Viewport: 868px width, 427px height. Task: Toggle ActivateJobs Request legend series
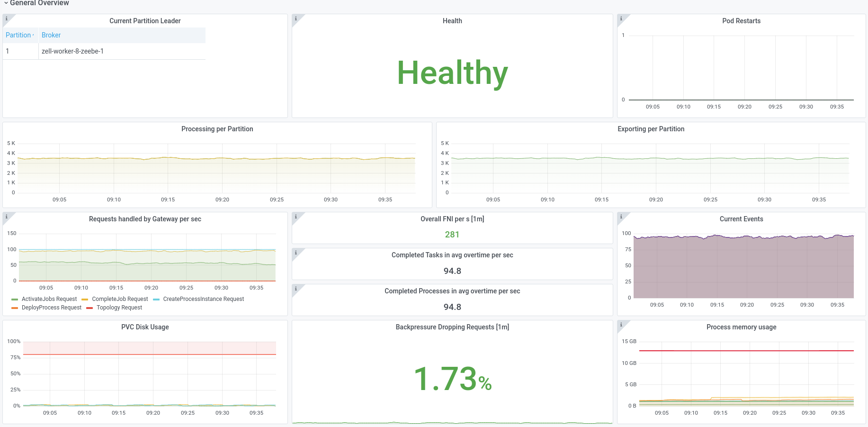[49, 299]
